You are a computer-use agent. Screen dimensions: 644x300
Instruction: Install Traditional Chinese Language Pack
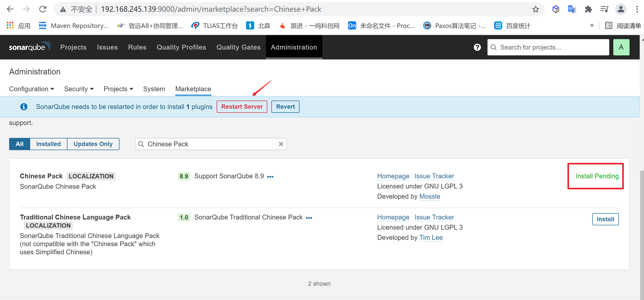tap(605, 219)
